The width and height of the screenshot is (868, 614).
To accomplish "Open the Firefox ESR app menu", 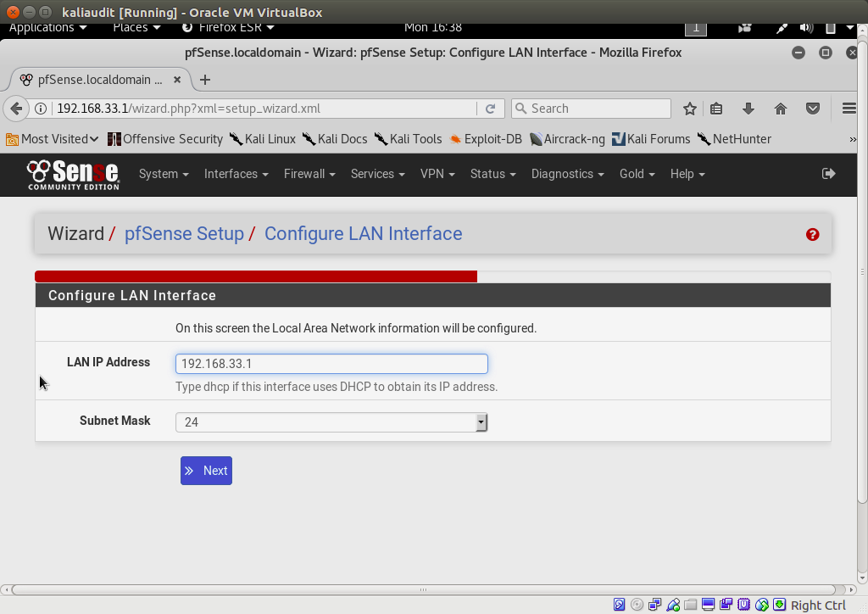I will click(x=228, y=28).
